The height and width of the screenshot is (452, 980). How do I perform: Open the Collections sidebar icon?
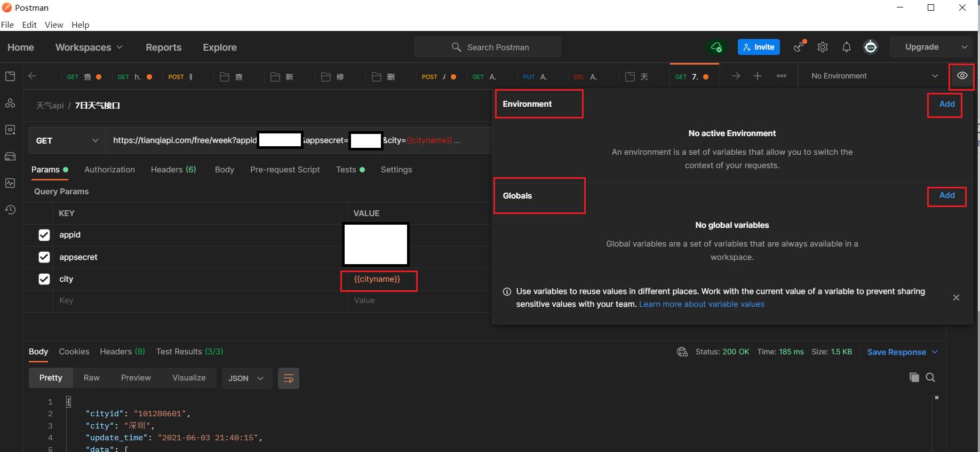(x=10, y=76)
